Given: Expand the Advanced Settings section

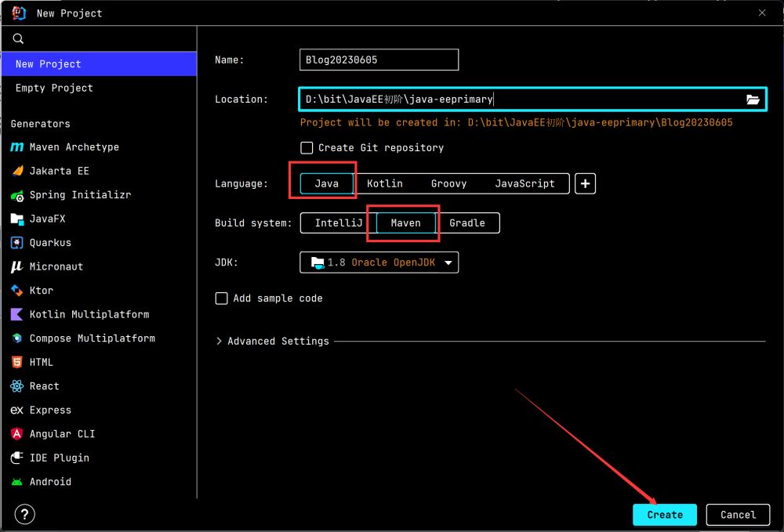Looking at the screenshot, I should point(272,342).
